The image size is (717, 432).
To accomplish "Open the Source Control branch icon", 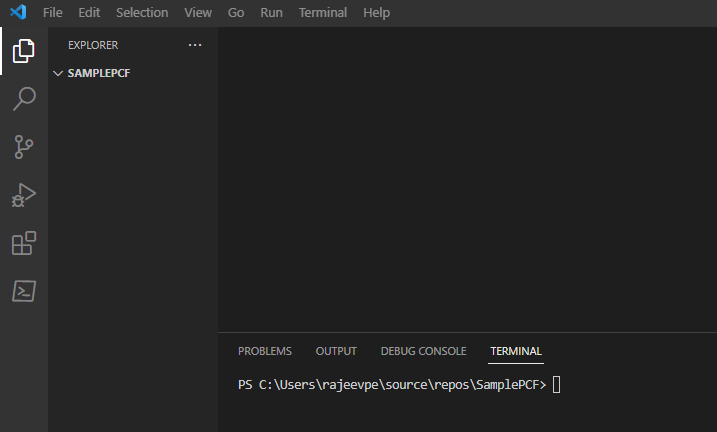I will click(24, 146).
